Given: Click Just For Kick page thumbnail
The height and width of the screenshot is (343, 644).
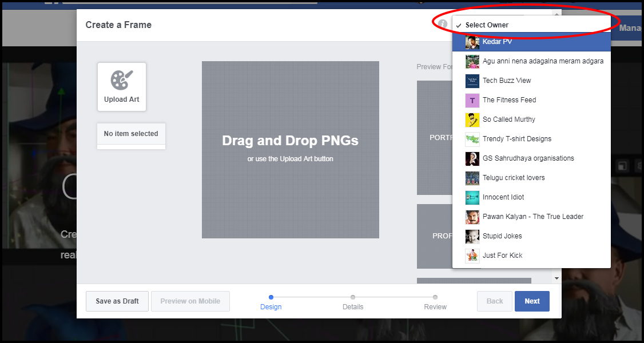Looking at the screenshot, I should tap(472, 256).
